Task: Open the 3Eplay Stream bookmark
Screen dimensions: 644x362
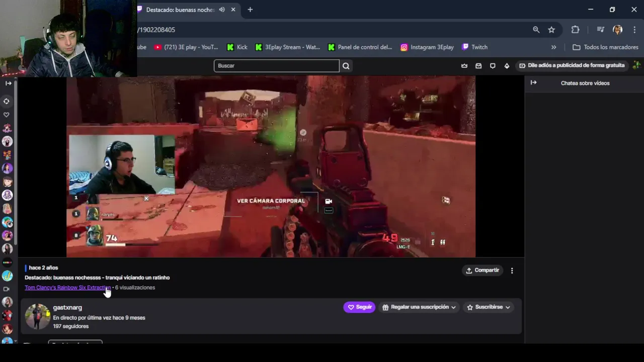Action: 287,47
